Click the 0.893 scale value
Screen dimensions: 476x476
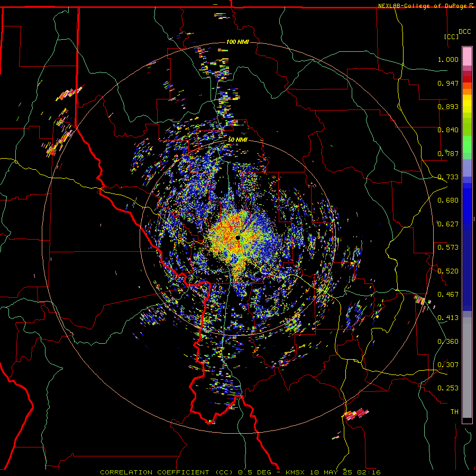[448, 106]
